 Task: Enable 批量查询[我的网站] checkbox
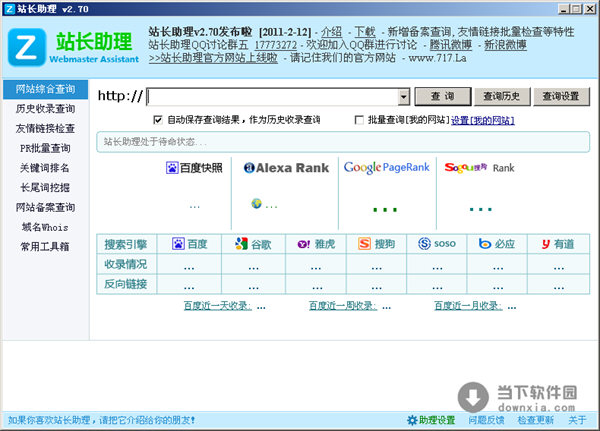(x=359, y=120)
